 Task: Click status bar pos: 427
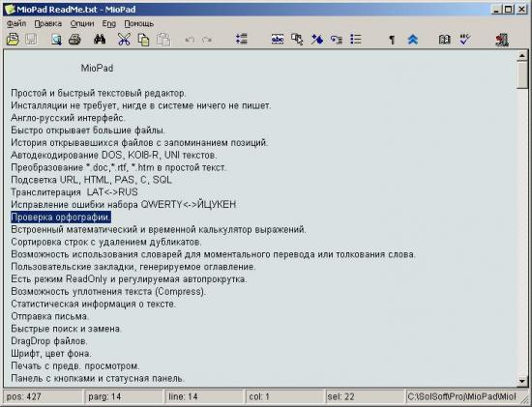(x=43, y=396)
